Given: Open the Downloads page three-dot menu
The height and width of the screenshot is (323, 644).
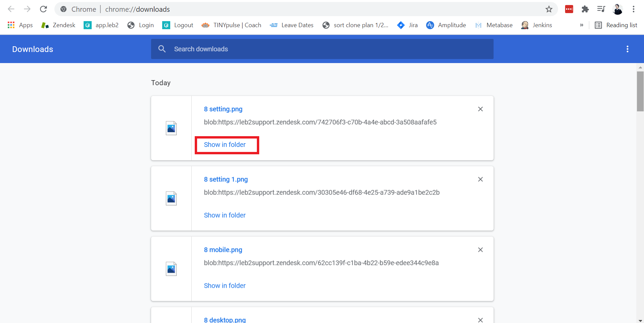Looking at the screenshot, I should (x=627, y=49).
